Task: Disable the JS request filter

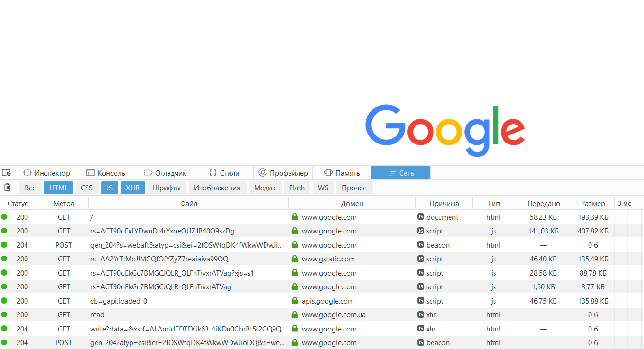Action: (109, 188)
